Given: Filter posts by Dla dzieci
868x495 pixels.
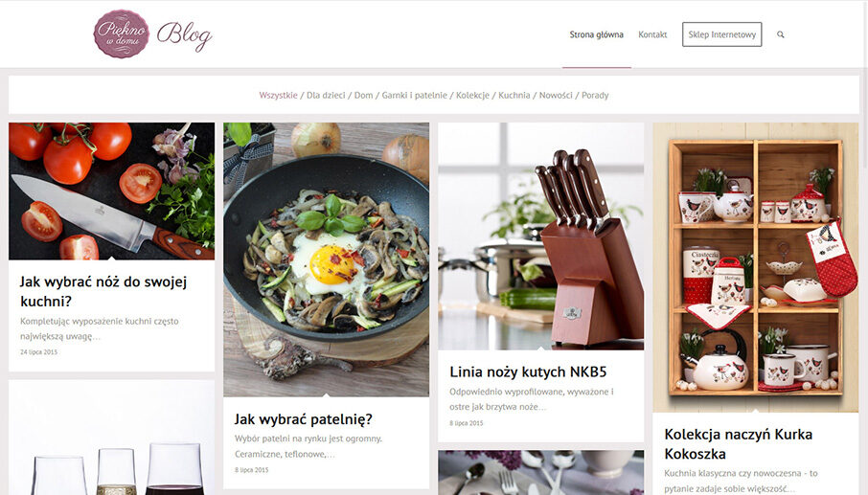Looking at the screenshot, I should [326, 95].
